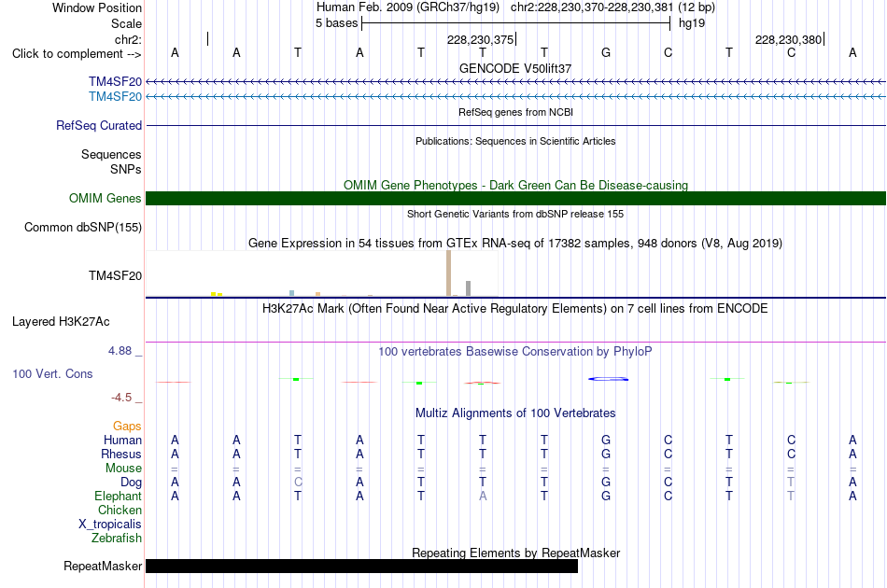Click the 'GENCODE V50lift37' track title
The width and height of the screenshot is (887, 588).
click(x=515, y=68)
